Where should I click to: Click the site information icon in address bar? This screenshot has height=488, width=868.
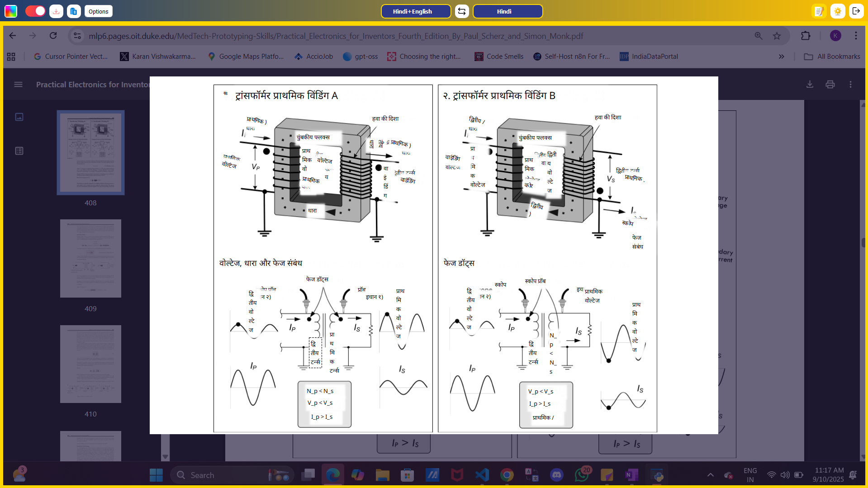point(77,36)
